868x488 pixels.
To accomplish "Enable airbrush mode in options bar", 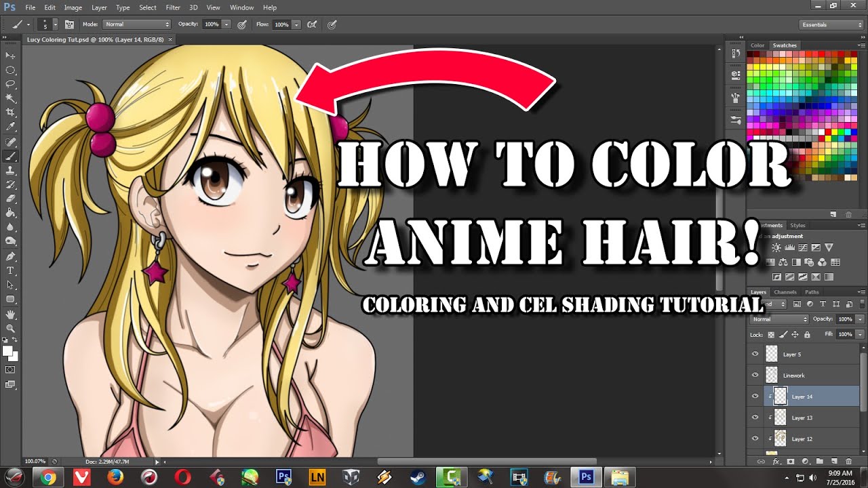I will point(312,24).
